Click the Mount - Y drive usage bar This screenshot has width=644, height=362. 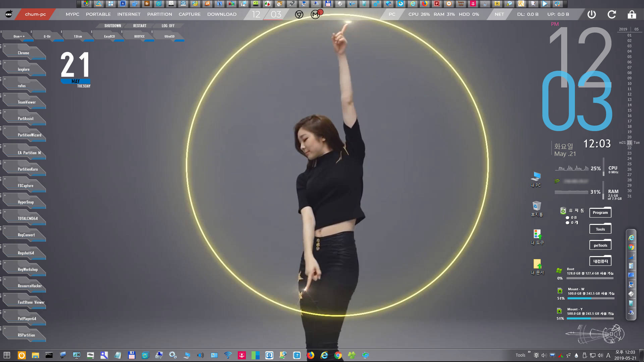coord(590,318)
